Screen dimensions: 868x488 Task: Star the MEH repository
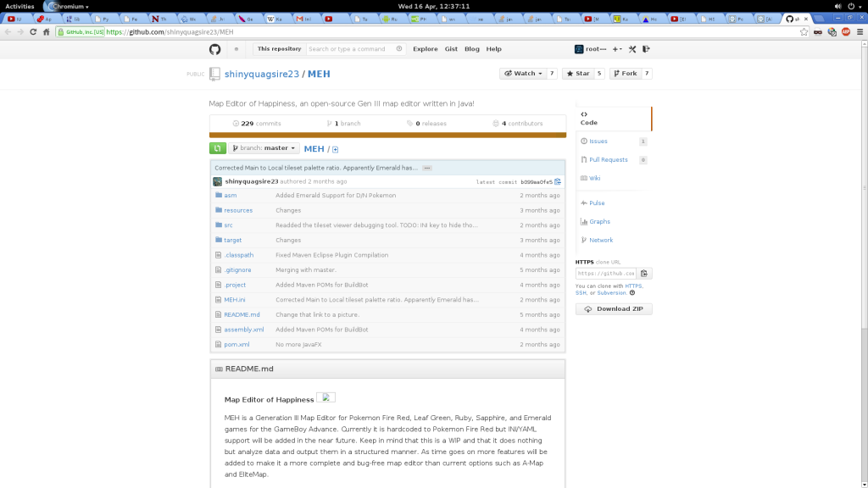pos(577,74)
